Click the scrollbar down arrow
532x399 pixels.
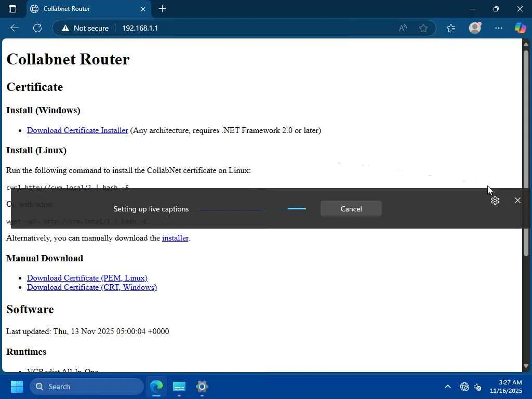click(x=526, y=366)
